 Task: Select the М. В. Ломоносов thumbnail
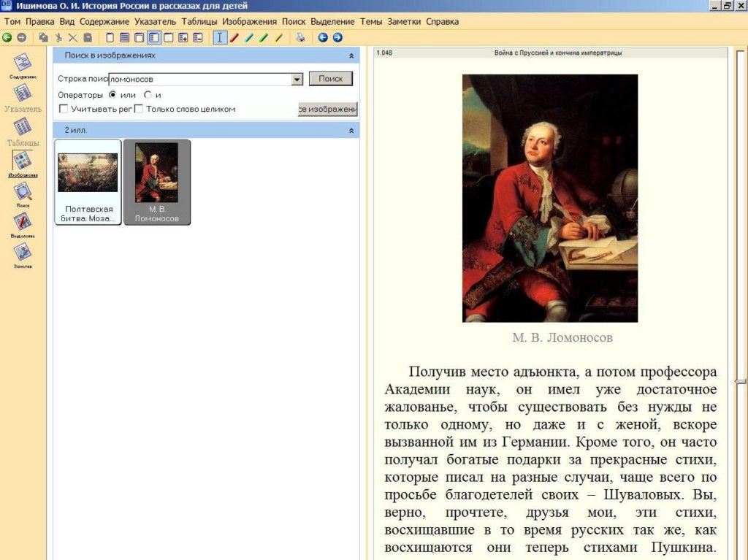pos(157,182)
